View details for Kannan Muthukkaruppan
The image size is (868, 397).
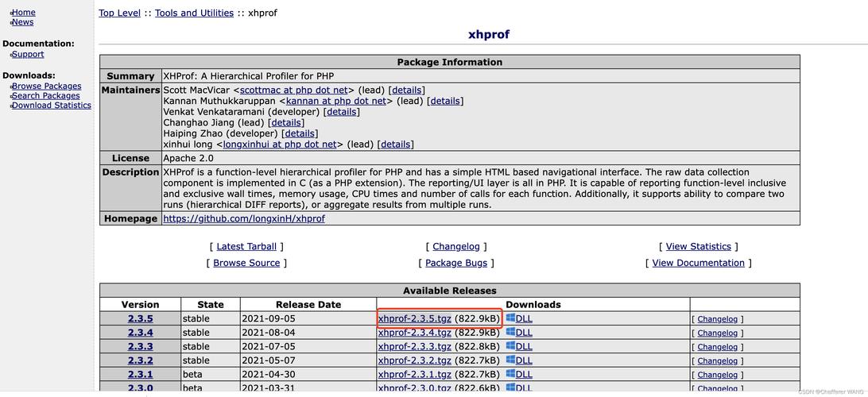coord(445,101)
